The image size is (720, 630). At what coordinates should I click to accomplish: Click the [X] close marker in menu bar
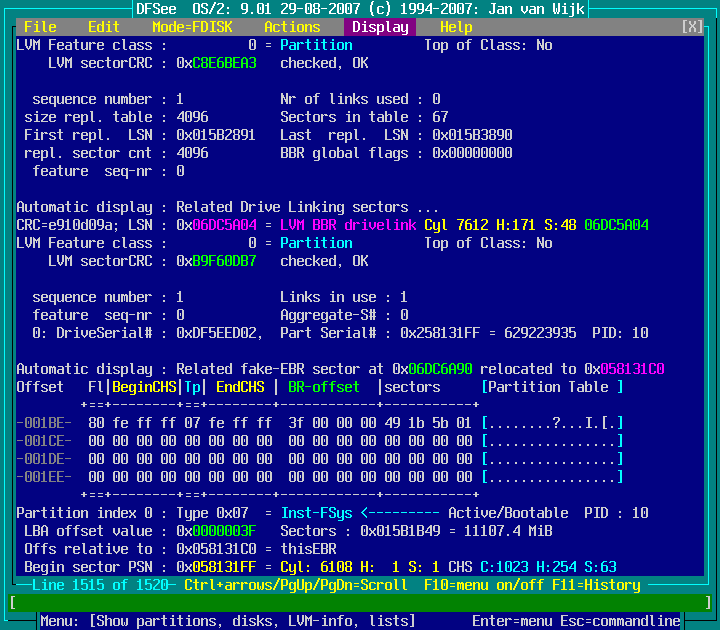coord(692,27)
